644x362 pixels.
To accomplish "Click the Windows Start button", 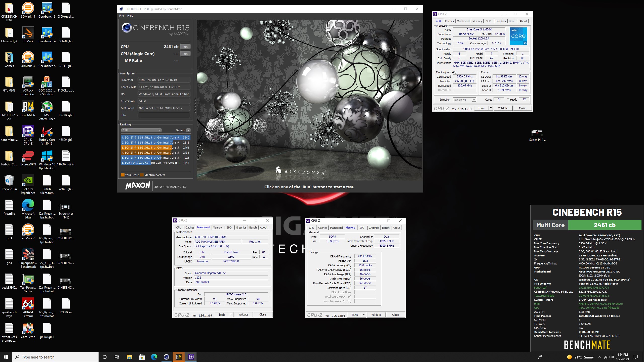I will tap(6, 357).
